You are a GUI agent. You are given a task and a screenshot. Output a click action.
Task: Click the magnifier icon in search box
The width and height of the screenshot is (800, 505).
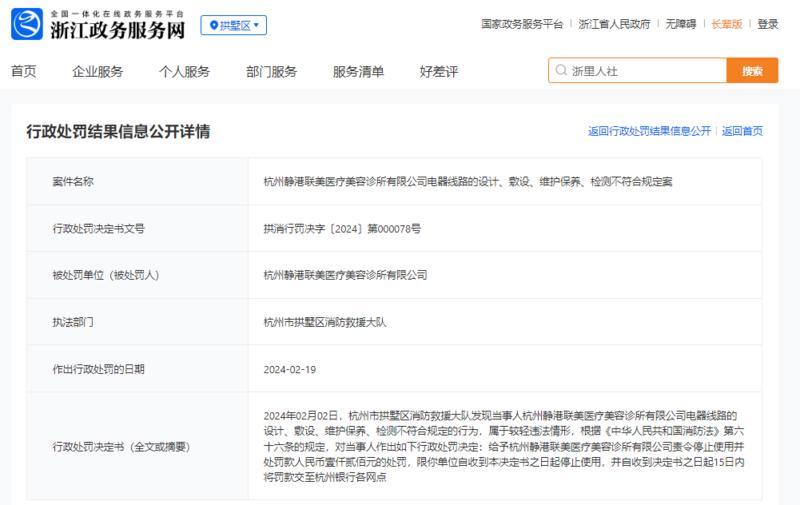[x=561, y=70]
